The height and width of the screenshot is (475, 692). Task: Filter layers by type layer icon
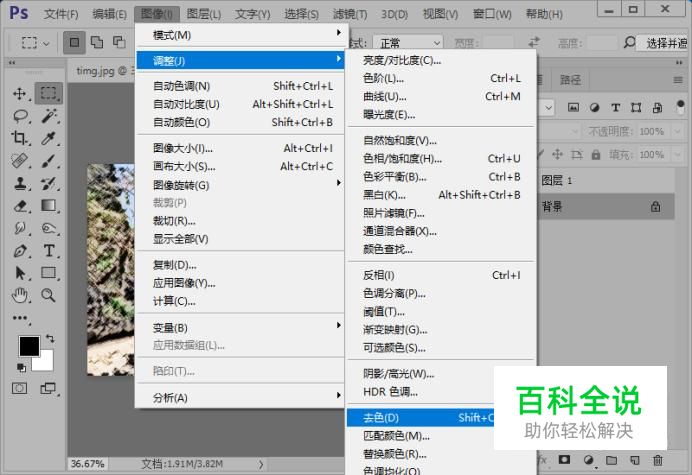[x=615, y=107]
